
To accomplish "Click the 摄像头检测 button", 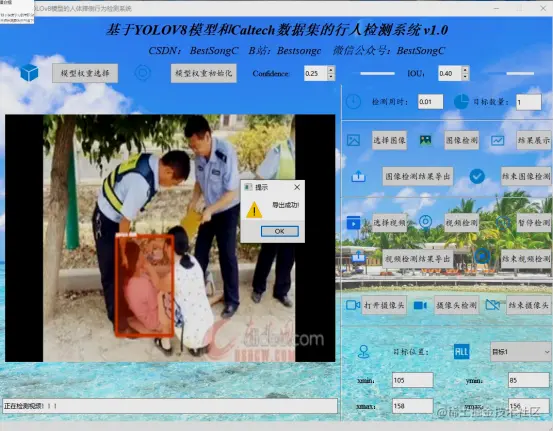I will click(x=456, y=305).
